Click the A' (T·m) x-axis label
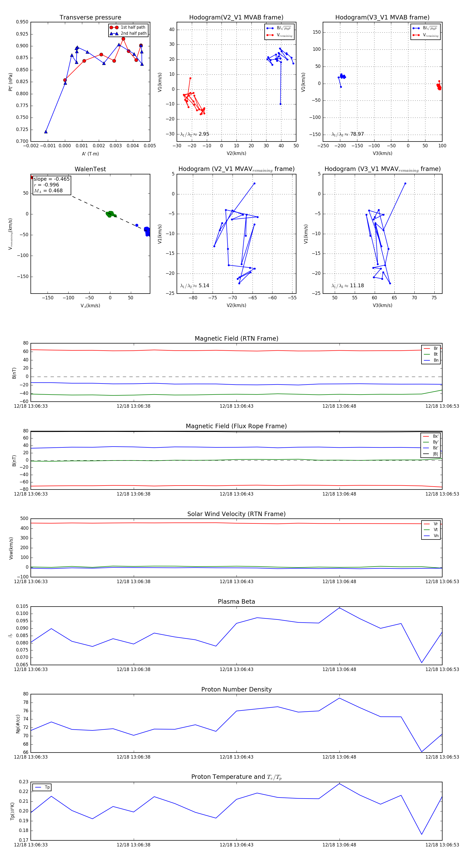This screenshot has width=473, height=868. pos(90,154)
